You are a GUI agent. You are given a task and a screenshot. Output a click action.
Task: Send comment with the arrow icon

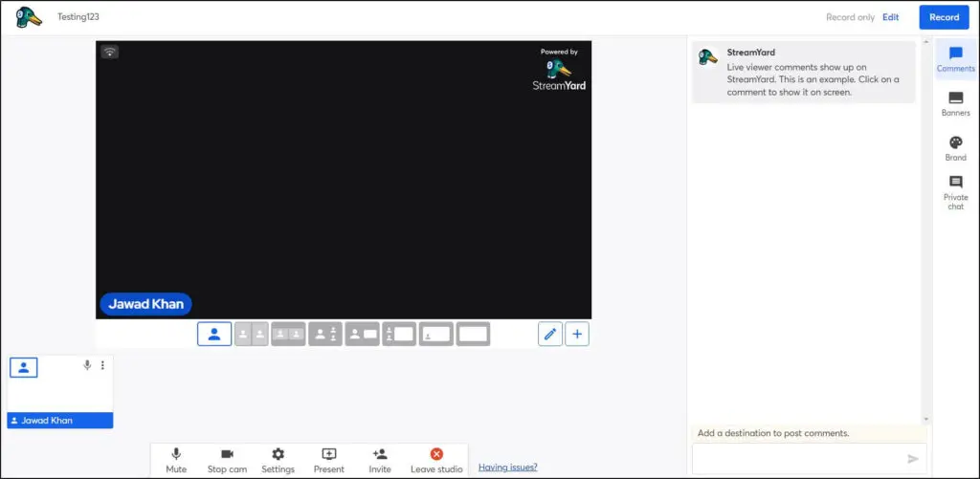(913, 459)
